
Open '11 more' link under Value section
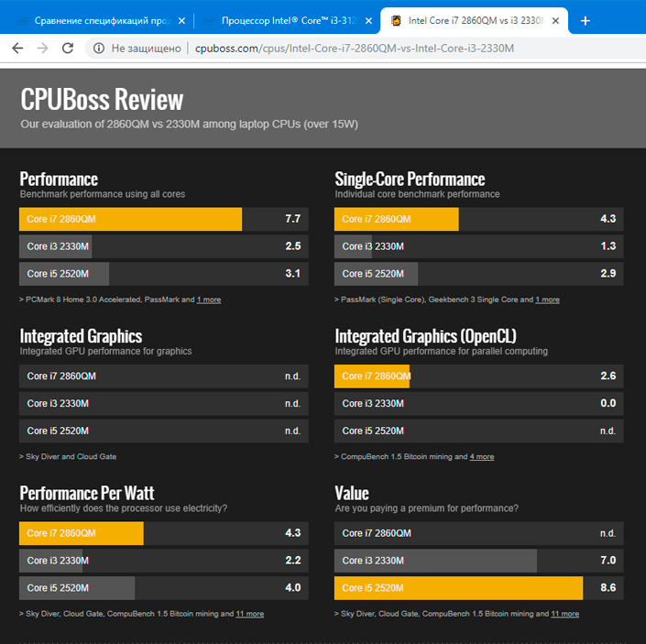click(x=564, y=614)
